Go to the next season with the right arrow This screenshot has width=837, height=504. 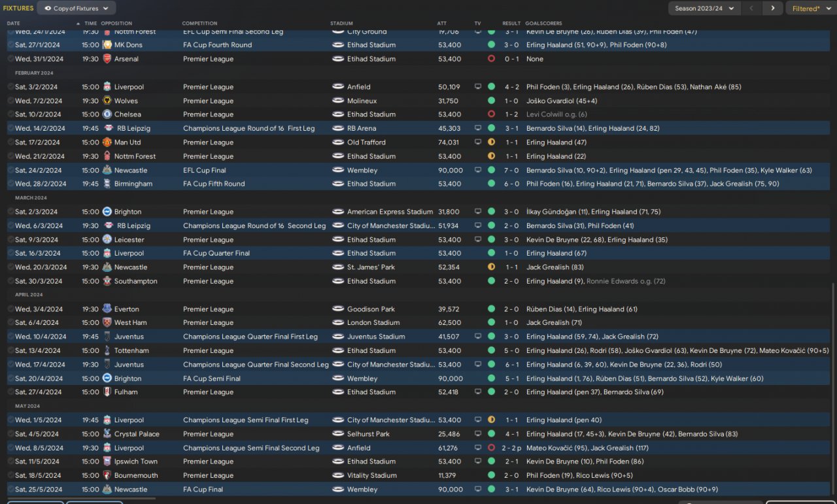tap(773, 8)
